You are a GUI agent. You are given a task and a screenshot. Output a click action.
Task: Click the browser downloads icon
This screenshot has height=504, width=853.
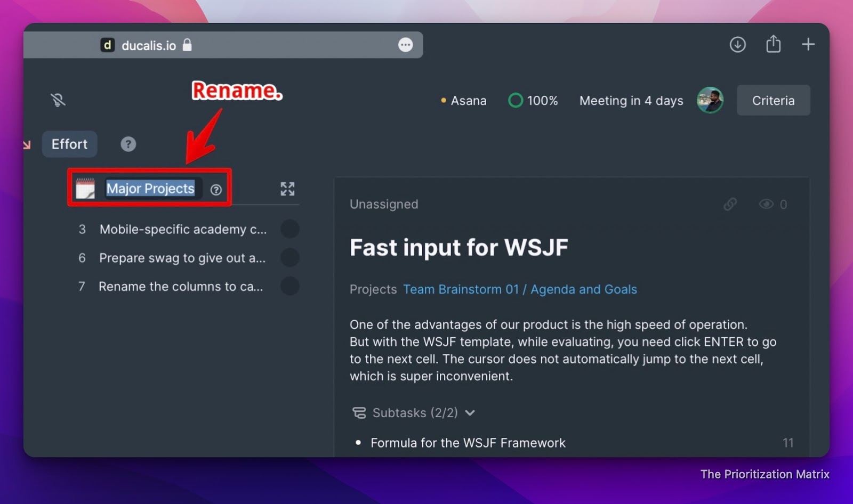coord(738,44)
